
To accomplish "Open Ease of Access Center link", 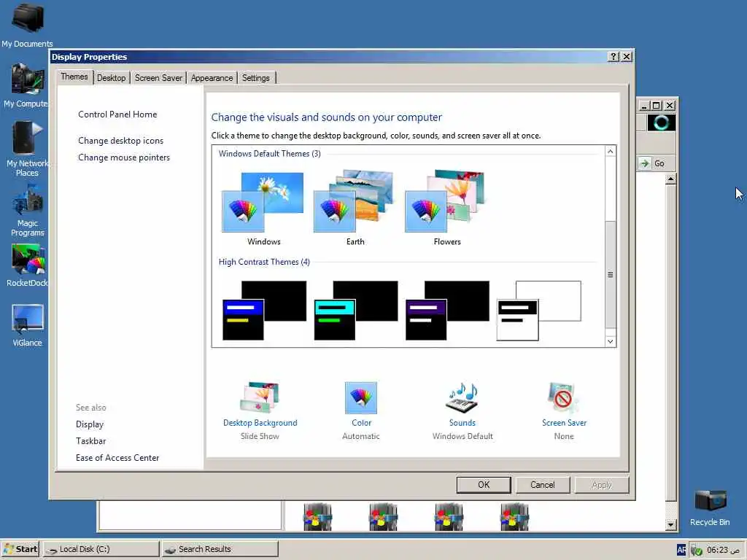I will click(117, 458).
